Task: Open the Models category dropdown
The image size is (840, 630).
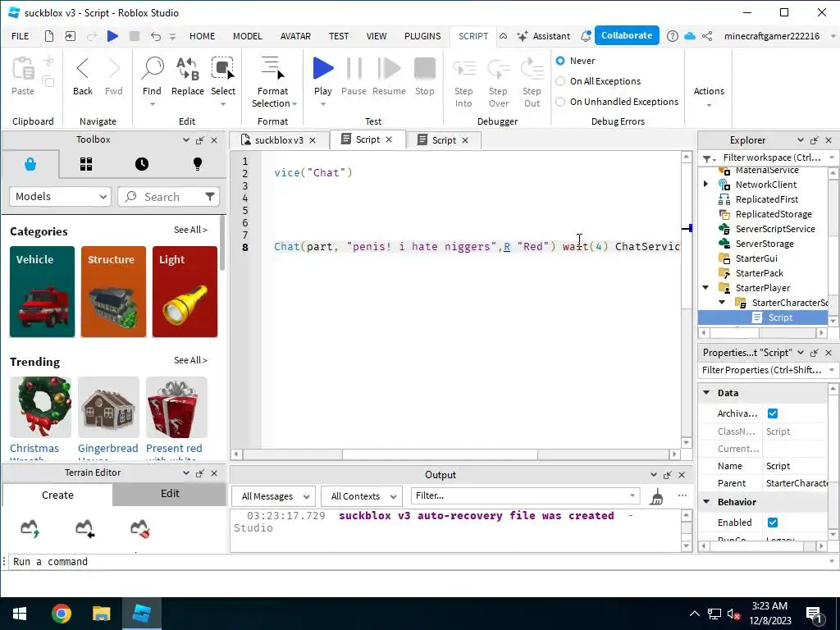Action: (x=61, y=197)
